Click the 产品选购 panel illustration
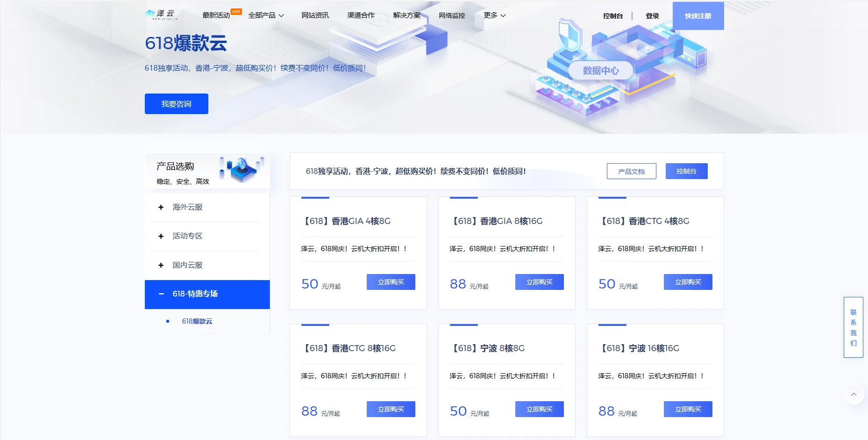This screenshot has width=868, height=440. [x=242, y=169]
